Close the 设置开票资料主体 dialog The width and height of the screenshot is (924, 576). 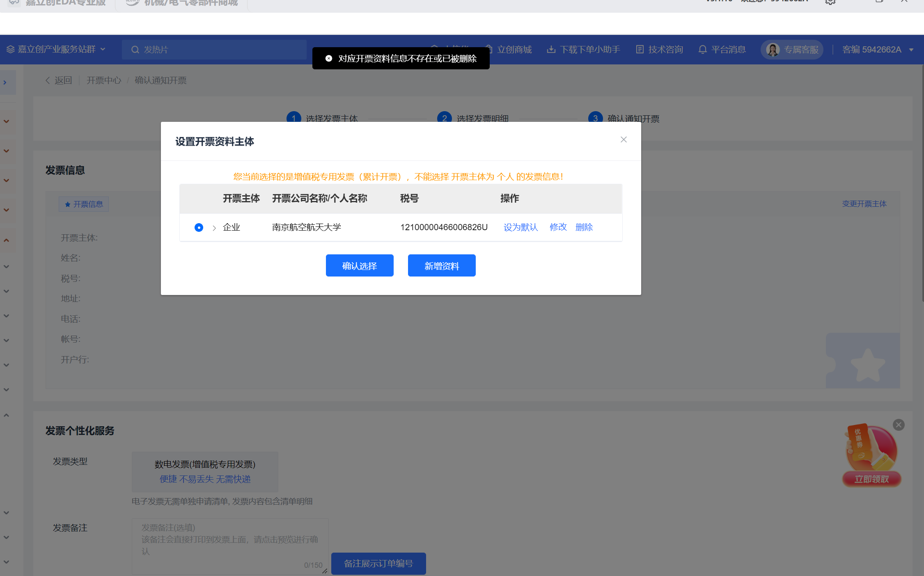(x=624, y=139)
